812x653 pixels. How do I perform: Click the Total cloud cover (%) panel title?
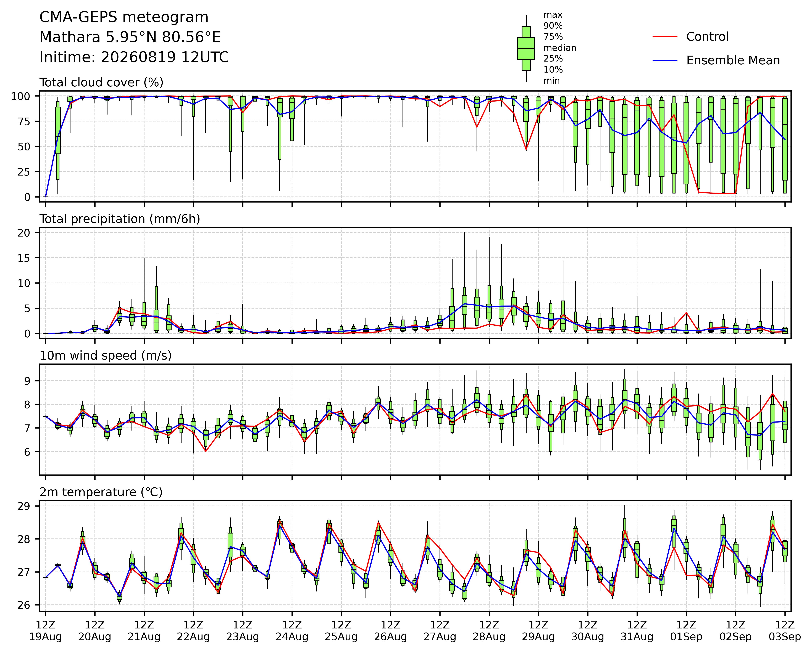point(101,82)
